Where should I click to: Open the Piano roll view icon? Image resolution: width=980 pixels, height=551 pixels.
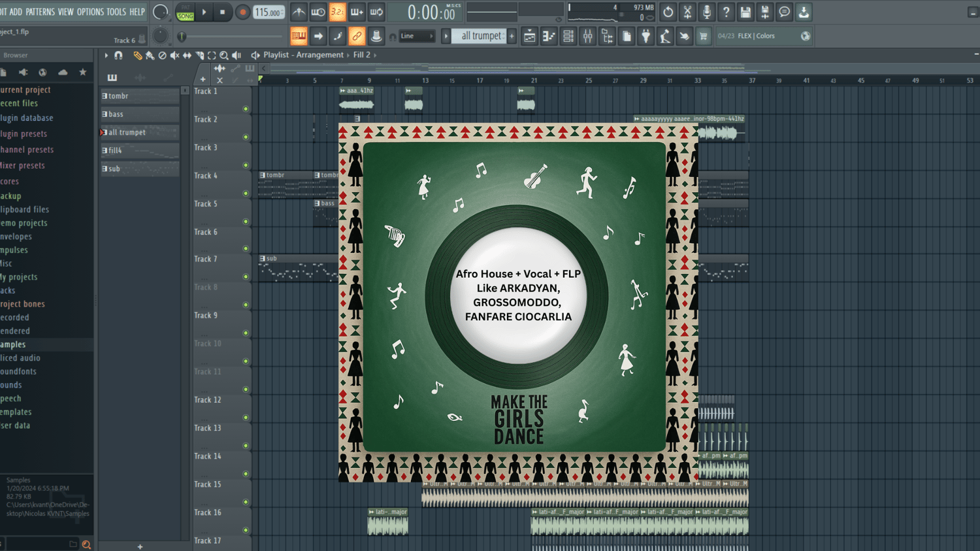click(x=549, y=37)
